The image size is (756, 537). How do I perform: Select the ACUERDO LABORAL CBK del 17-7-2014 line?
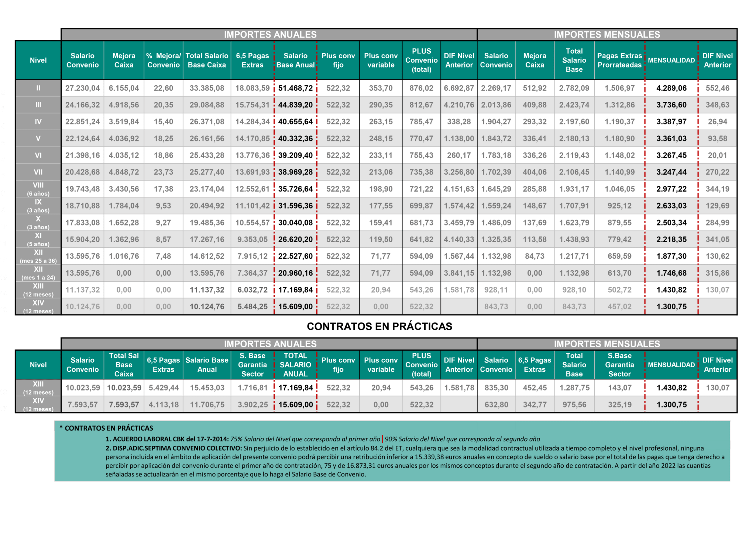coord(323,439)
